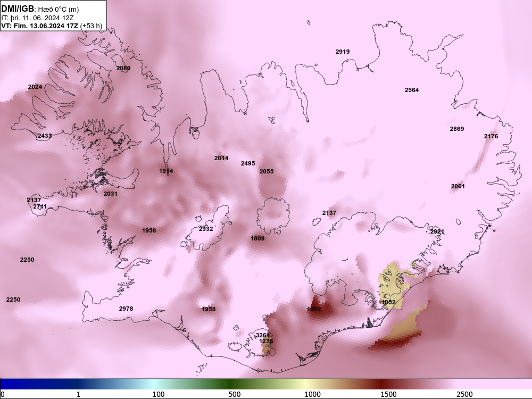
Task: Click the 2433 value on the map
Action: tap(45, 136)
